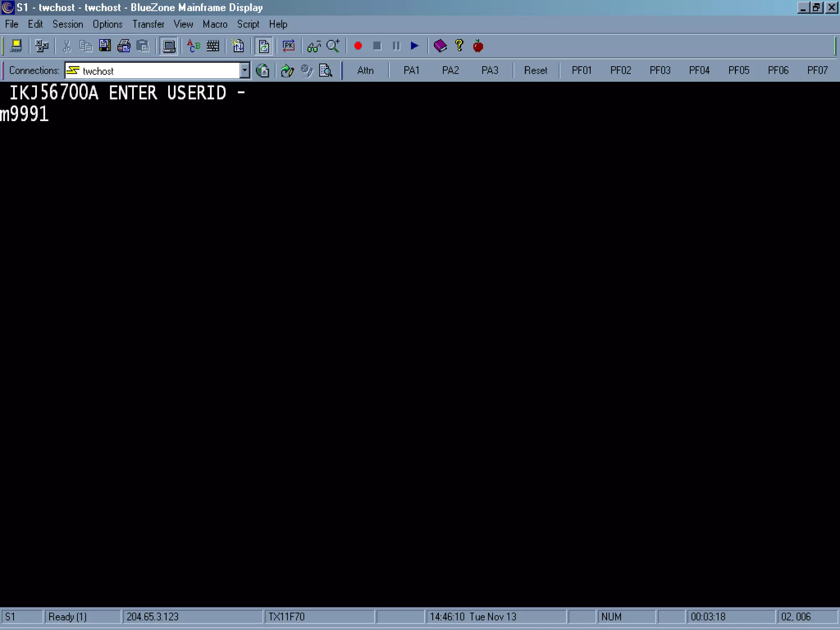The height and width of the screenshot is (630, 840).
Task: Click the red record macro button
Action: click(358, 46)
